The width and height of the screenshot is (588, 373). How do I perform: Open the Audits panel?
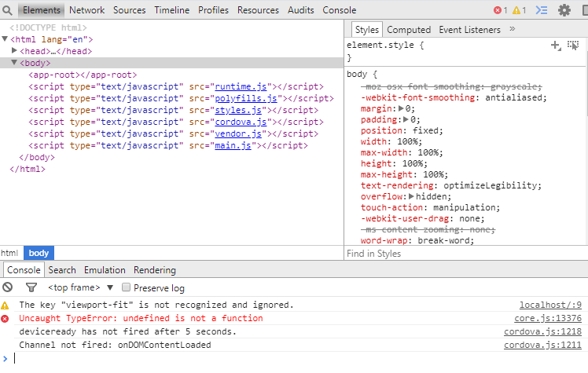click(301, 10)
